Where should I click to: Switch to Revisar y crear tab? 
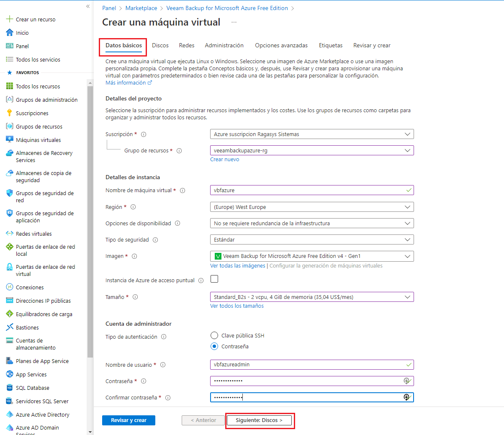[x=372, y=45]
